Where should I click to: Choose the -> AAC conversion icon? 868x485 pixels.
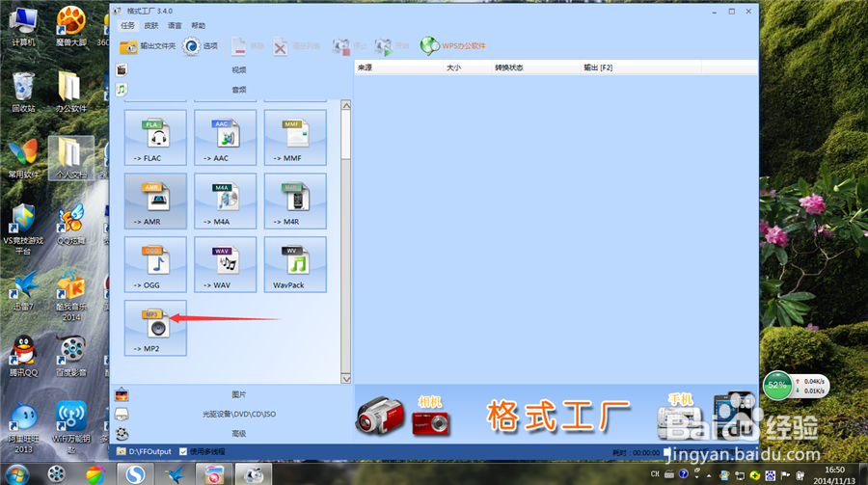pyautogui.click(x=226, y=137)
